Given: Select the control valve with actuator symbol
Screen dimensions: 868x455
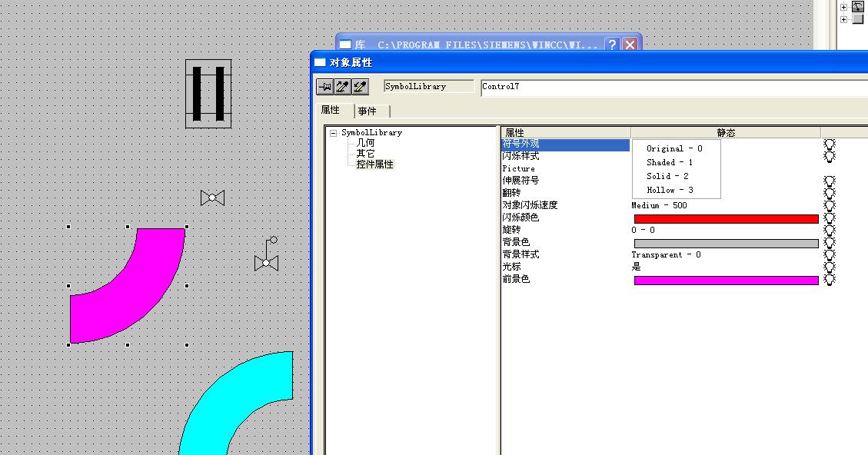Looking at the screenshot, I should coord(266,254).
